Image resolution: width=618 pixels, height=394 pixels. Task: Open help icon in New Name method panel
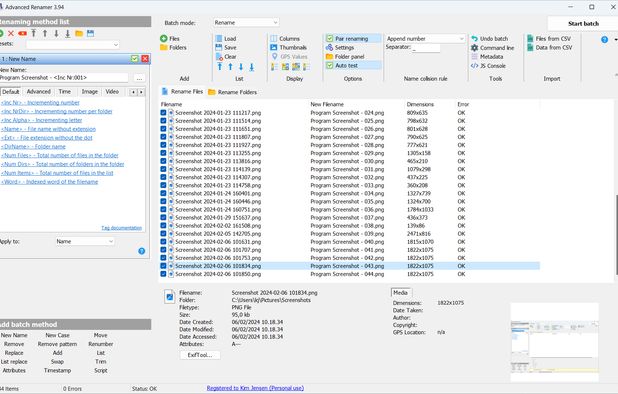coord(141,251)
